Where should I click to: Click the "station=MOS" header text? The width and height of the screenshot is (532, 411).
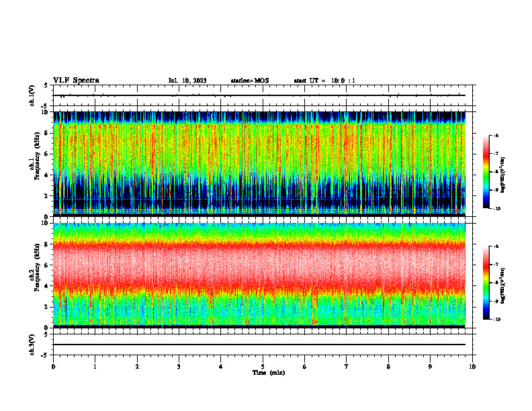[250, 81]
